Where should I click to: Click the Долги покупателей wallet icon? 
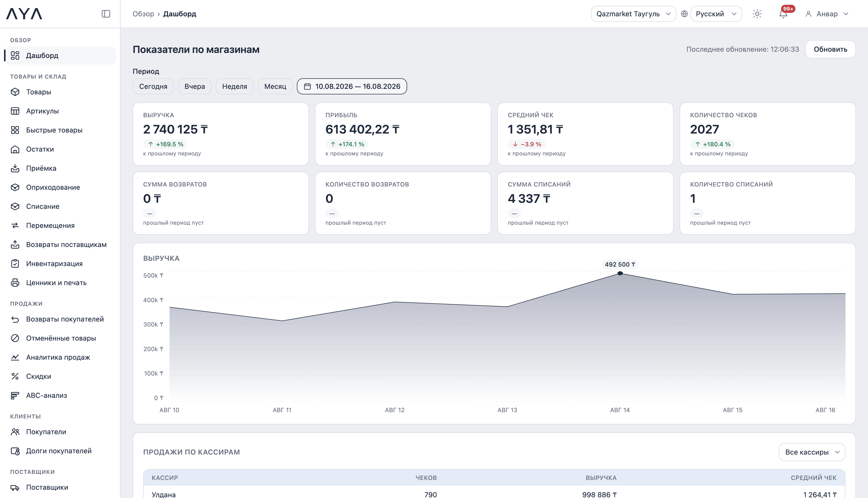tap(15, 451)
